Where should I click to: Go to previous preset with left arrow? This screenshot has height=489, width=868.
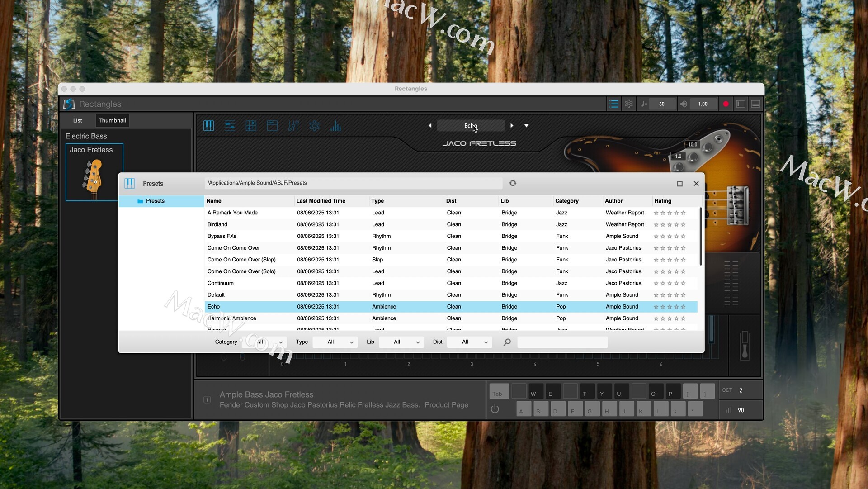pyautogui.click(x=430, y=126)
